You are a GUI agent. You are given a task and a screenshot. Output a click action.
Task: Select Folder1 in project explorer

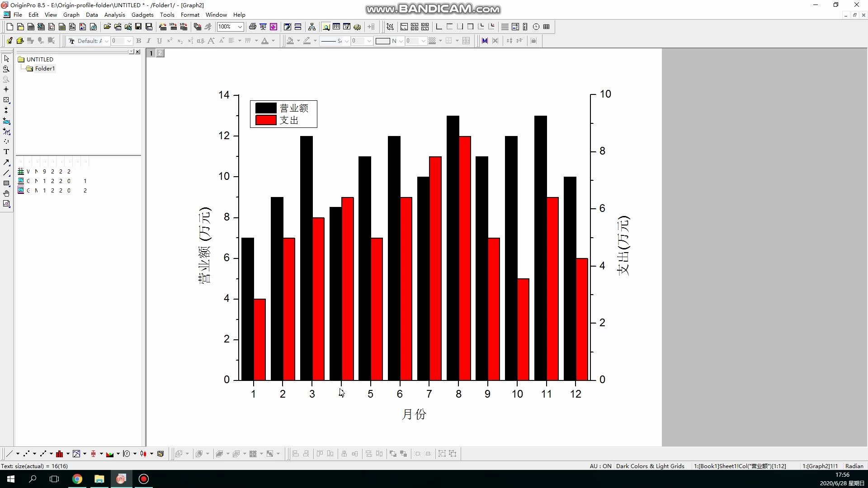coord(45,69)
